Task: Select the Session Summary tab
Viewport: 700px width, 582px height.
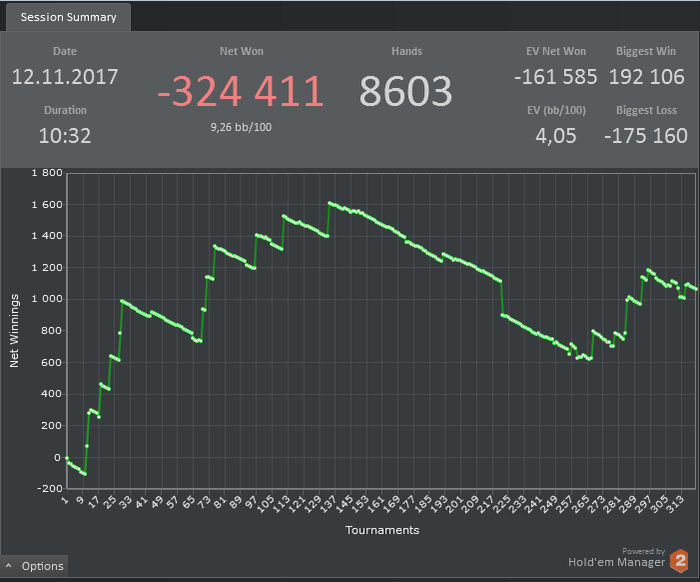Action: click(x=68, y=17)
